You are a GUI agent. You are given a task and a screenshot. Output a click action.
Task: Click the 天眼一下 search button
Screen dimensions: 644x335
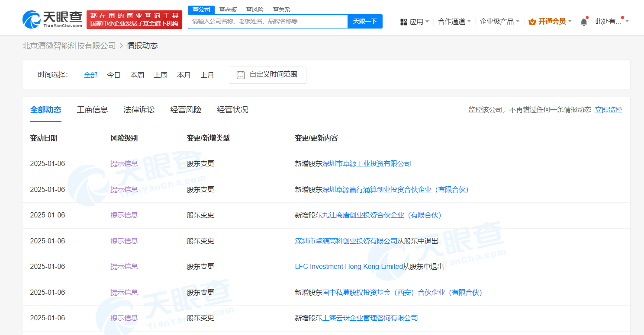[x=365, y=21]
